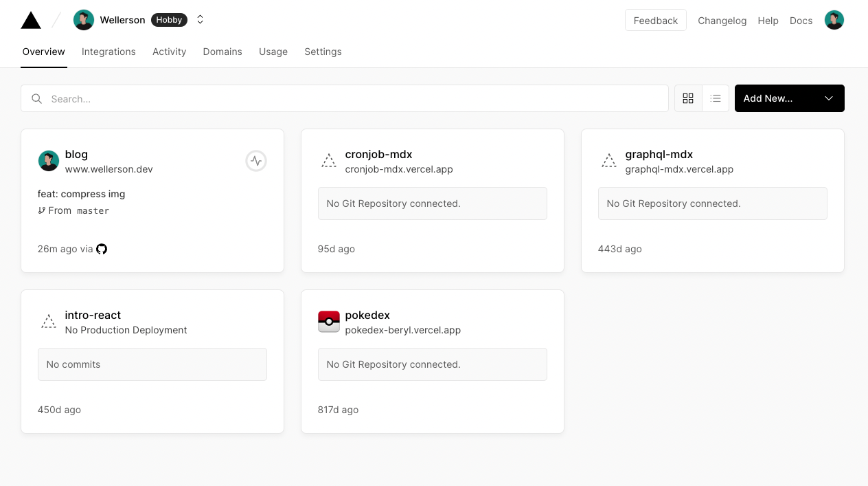Click pokedex 'No Git Repository connected' box
868x486 pixels.
[433, 364]
